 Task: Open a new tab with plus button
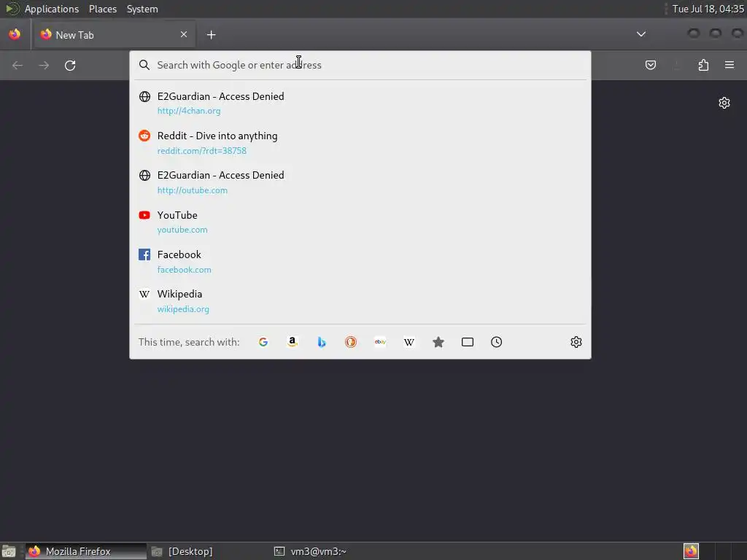coord(211,35)
